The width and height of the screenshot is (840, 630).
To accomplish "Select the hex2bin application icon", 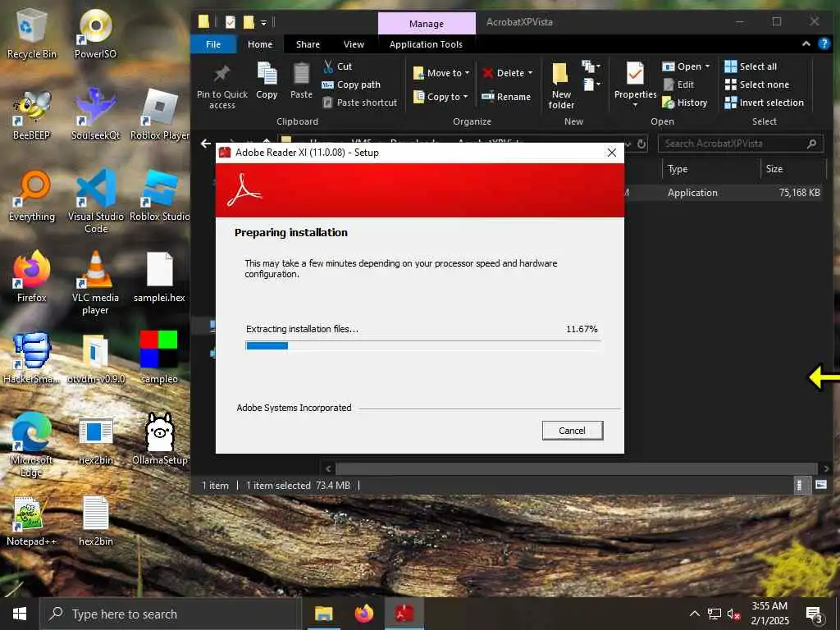I will (x=96, y=441).
